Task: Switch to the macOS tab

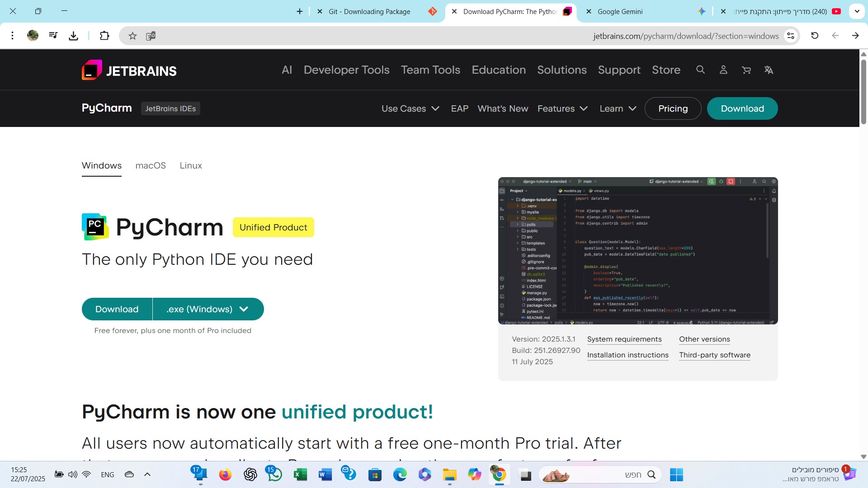Action: coord(151,165)
